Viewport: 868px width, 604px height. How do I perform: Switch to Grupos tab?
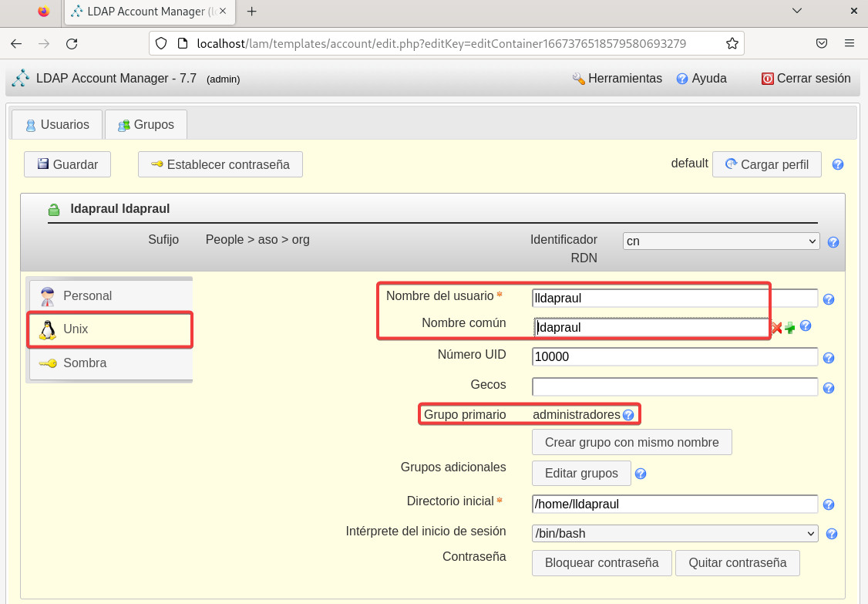pyautogui.click(x=146, y=124)
